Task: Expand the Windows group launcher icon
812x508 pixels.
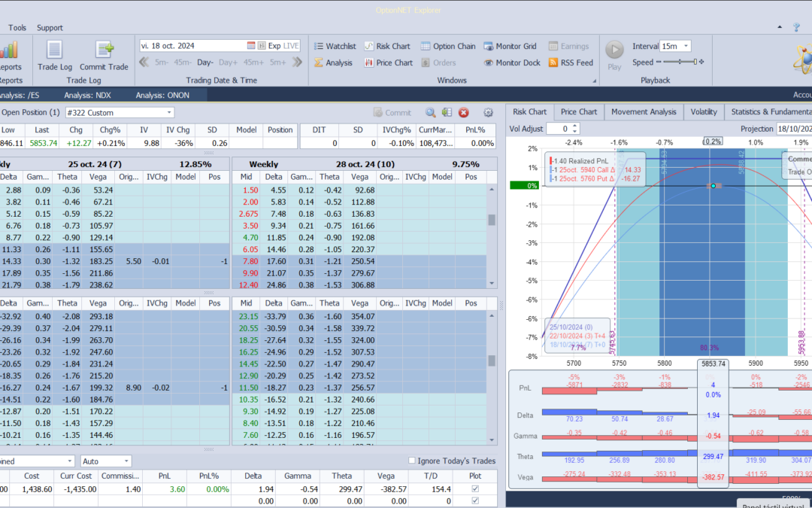Action: click(x=595, y=81)
